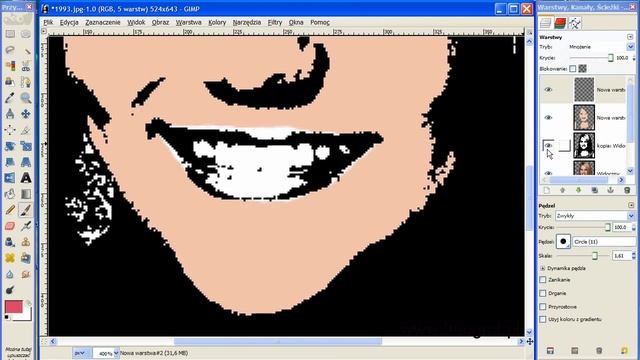Select the Scale tool
640x360 pixels.
coord(26,146)
